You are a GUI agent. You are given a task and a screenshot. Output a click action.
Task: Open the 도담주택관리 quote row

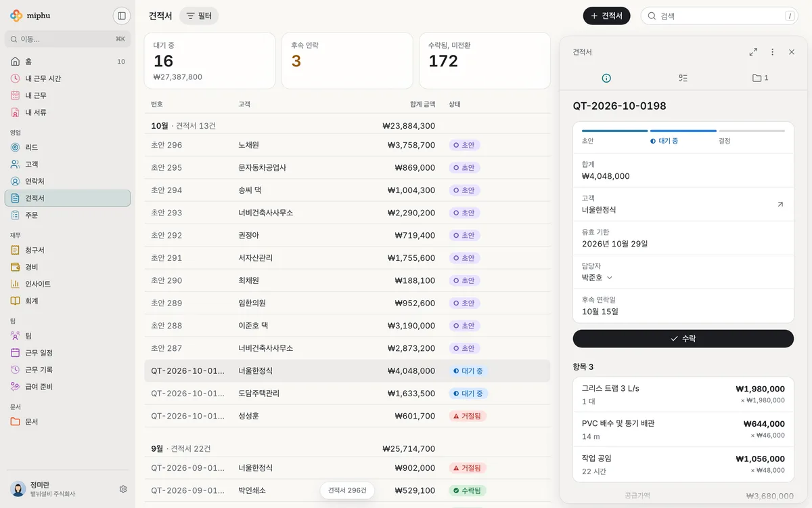coord(347,394)
